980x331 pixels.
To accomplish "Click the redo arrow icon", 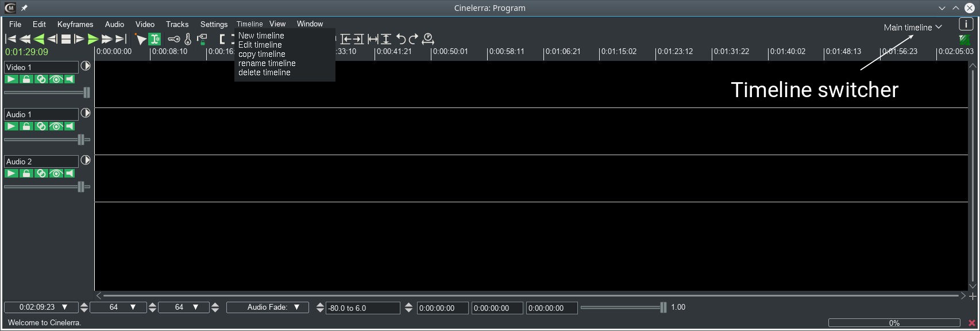I will pos(414,39).
